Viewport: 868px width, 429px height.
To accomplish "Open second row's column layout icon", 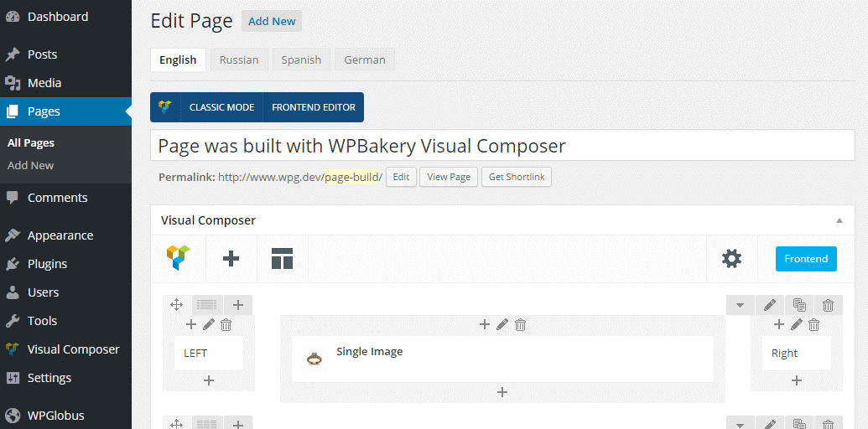I will coord(208,423).
